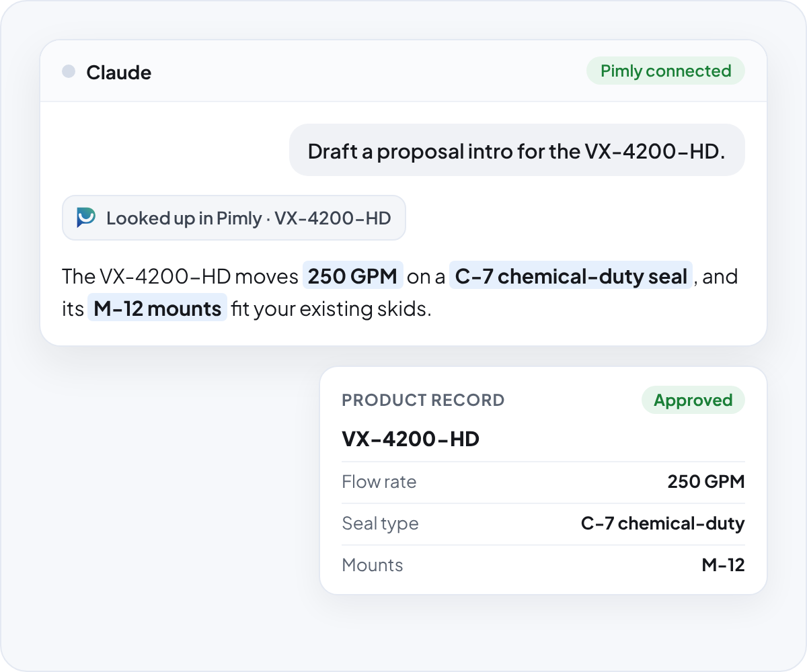Select the C-7 chemical-duty value in record
This screenshot has width=807, height=672.
click(663, 523)
